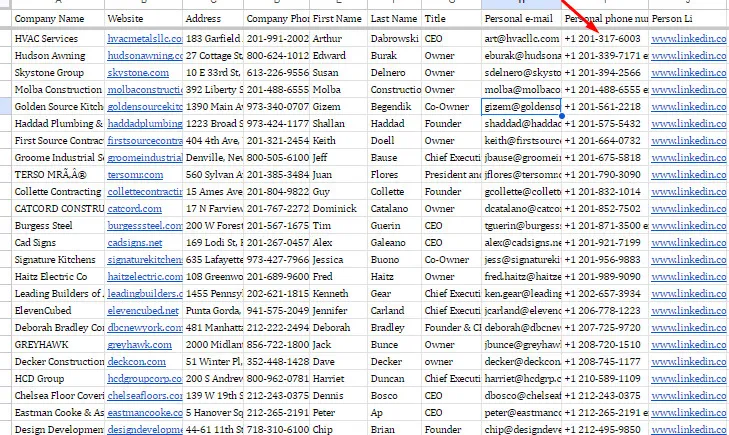Open hcdgroupcorp website link
The width and height of the screenshot is (729, 435).
tap(145, 379)
